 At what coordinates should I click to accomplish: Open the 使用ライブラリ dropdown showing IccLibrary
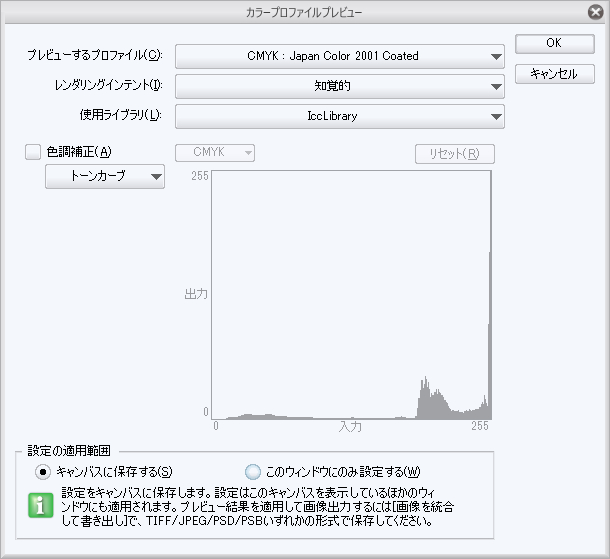coord(340,116)
